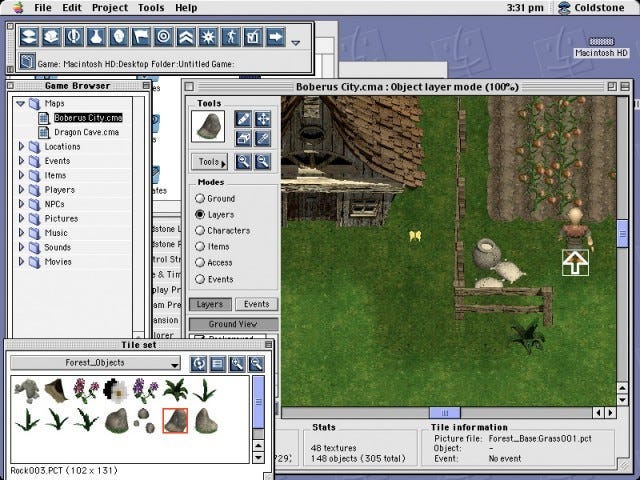This screenshot has height=480, width=640.
Task: Click the current rock tile preview in Tools
Action: tap(208, 127)
